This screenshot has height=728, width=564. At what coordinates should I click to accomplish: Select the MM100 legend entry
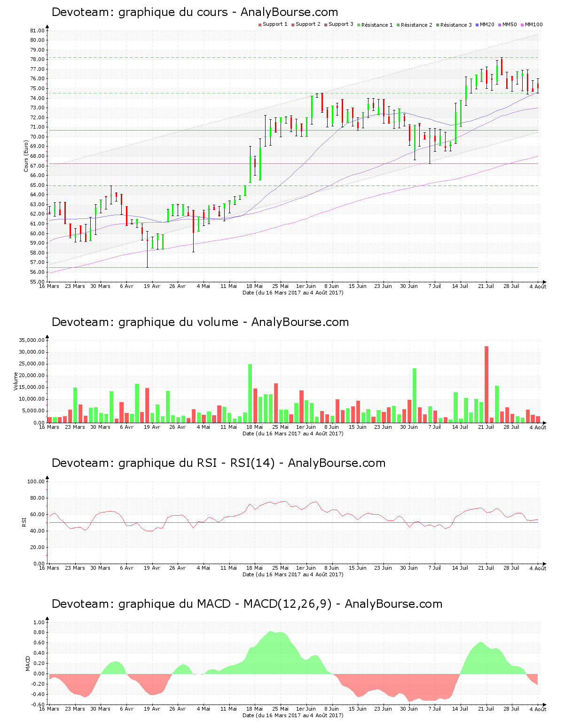tap(532, 24)
